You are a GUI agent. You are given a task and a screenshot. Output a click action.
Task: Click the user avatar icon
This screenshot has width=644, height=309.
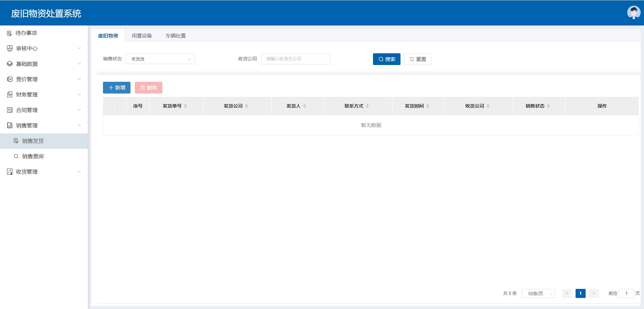tap(634, 13)
